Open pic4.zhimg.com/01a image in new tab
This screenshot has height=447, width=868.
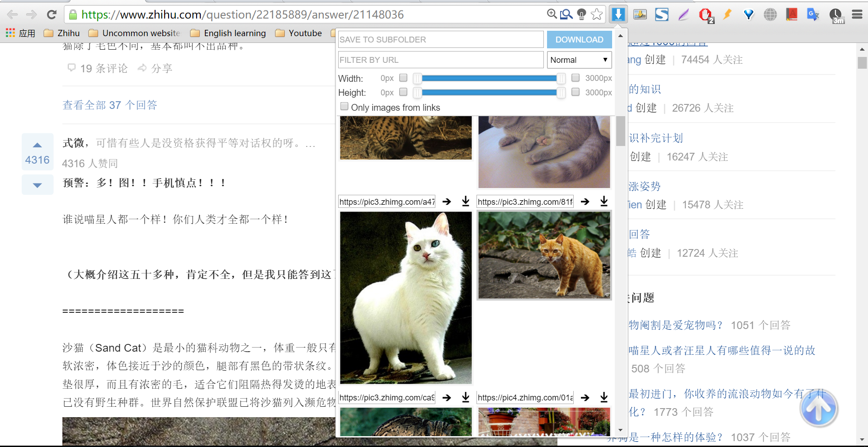[x=585, y=397]
